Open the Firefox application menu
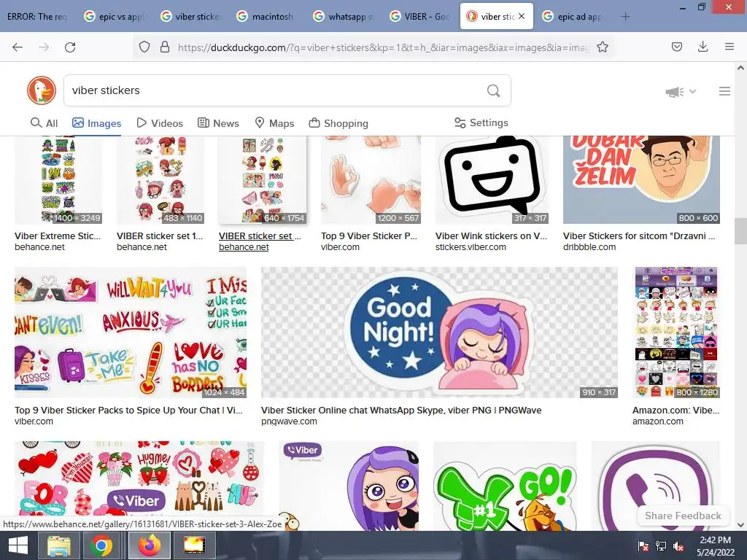747x560 pixels. pyautogui.click(x=729, y=47)
